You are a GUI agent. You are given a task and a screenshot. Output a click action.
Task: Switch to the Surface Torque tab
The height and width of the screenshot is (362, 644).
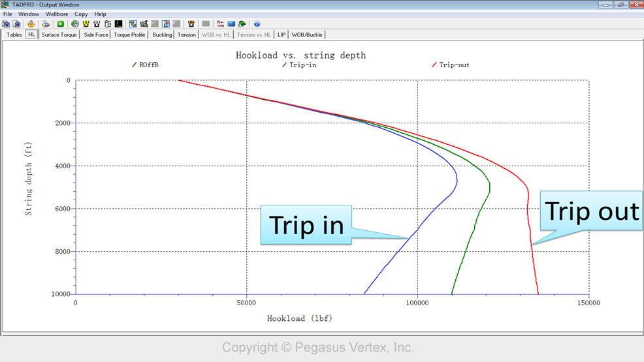59,35
